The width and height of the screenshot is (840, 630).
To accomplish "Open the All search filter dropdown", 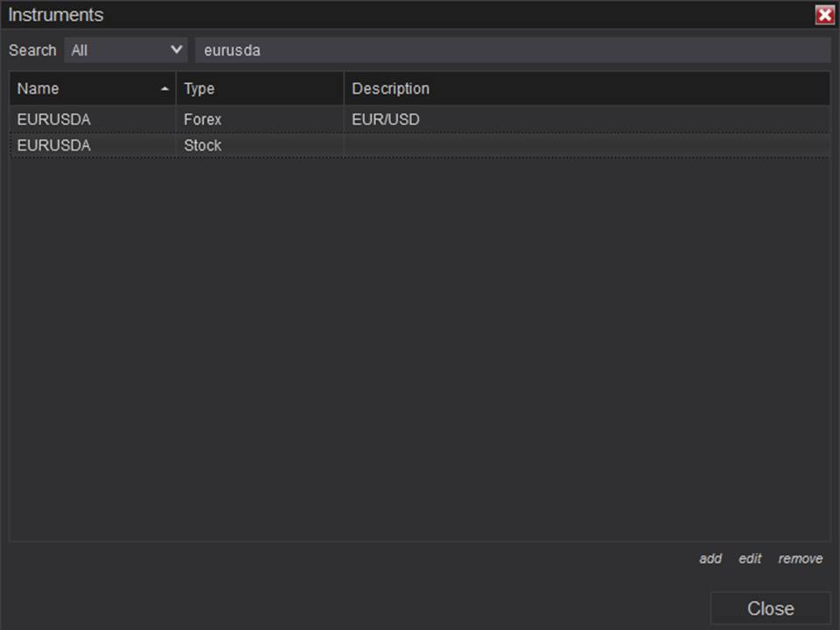I will click(x=126, y=51).
